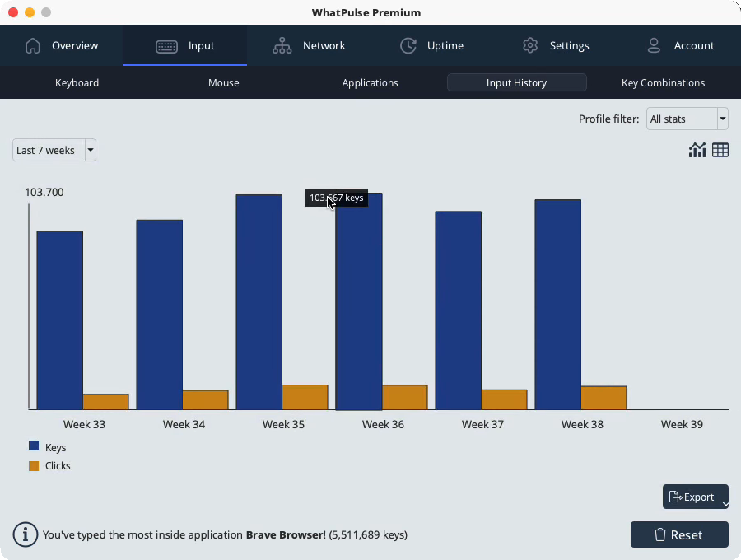This screenshot has width=741, height=560.
Task: Open the Last 7 weeks dropdown
Action: tap(54, 150)
